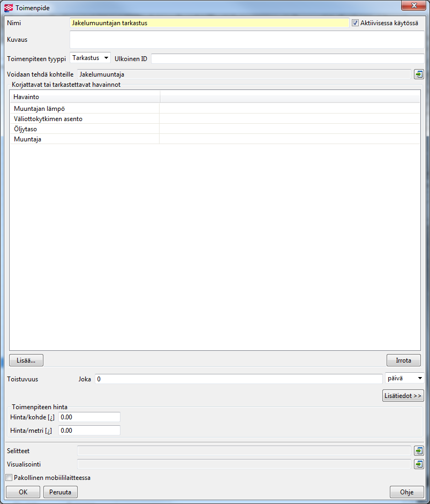
Task: Confirm with the OK button
Action: (x=23, y=492)
